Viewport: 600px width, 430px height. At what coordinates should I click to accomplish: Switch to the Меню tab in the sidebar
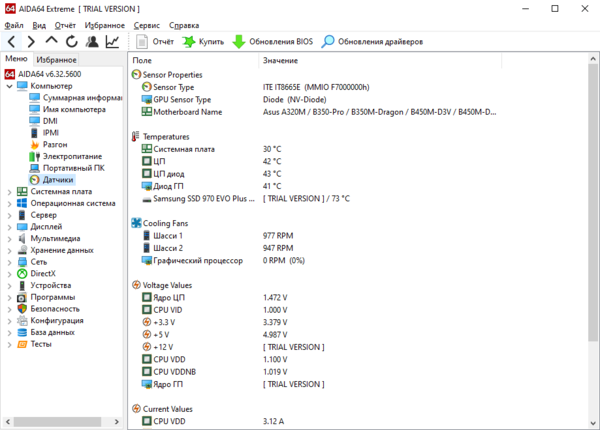coord(16,59)
